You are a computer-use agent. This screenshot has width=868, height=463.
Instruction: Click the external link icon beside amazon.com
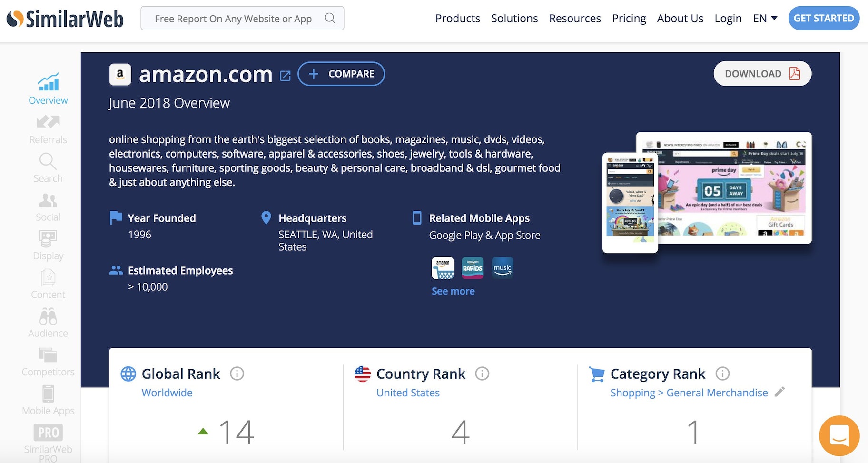coord(285,76)
